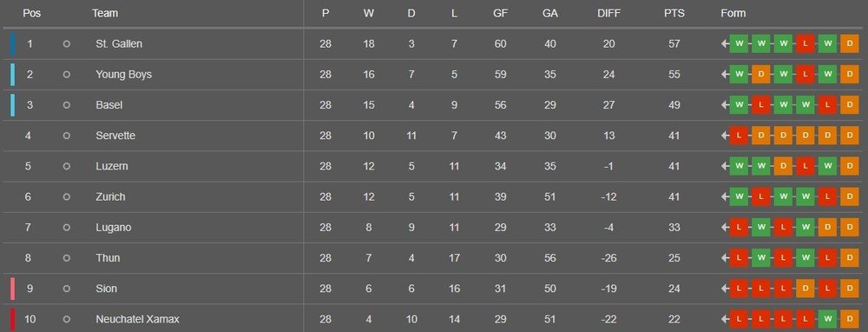868x332 pixels.
Task: Sort table by GF column header
Action: click(x=501, y=13)
